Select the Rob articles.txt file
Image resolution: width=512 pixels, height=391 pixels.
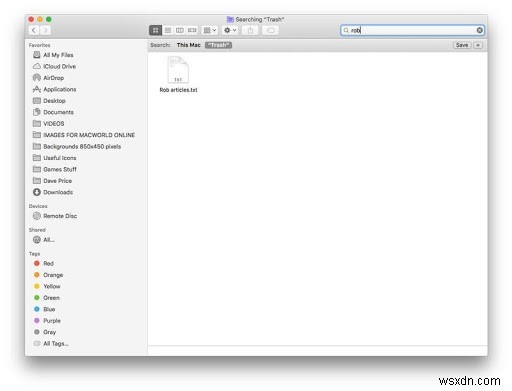tap(178, 75)
